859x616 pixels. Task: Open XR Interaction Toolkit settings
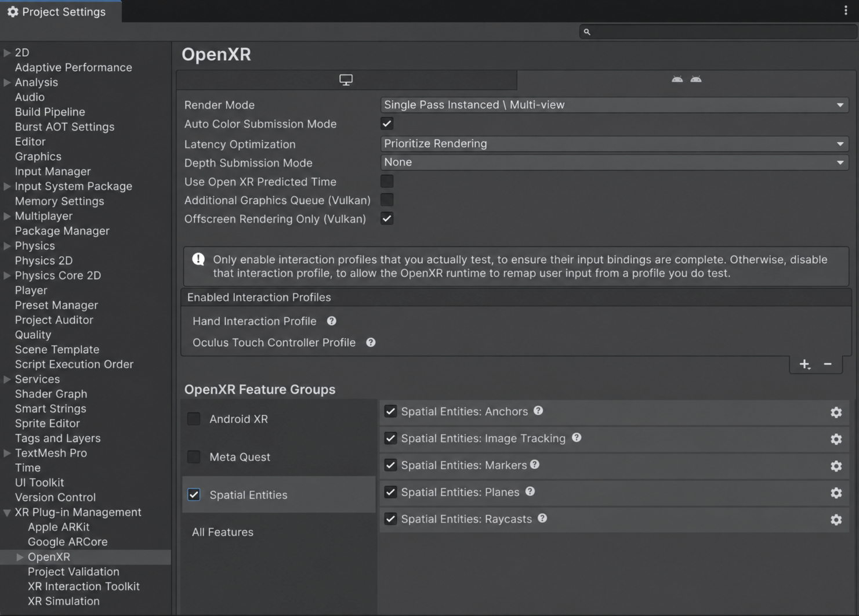[x=84, y=586]
